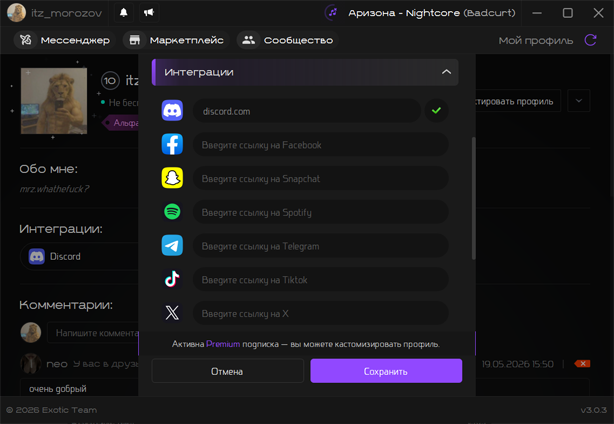Open the dropdown arrow next to edit profile
The height and width of the screenshot is (424, 614).
[x=578, y=101]
